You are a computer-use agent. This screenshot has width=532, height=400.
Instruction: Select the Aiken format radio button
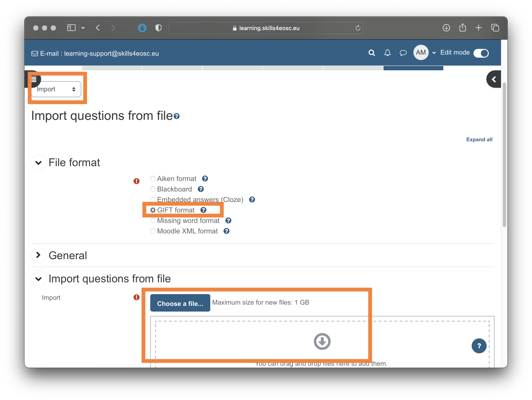153,179
